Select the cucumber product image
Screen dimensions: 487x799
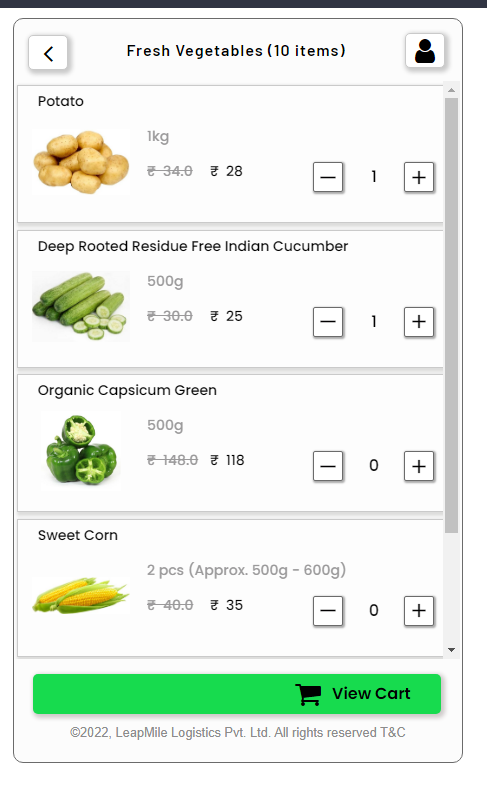[81, 307]
